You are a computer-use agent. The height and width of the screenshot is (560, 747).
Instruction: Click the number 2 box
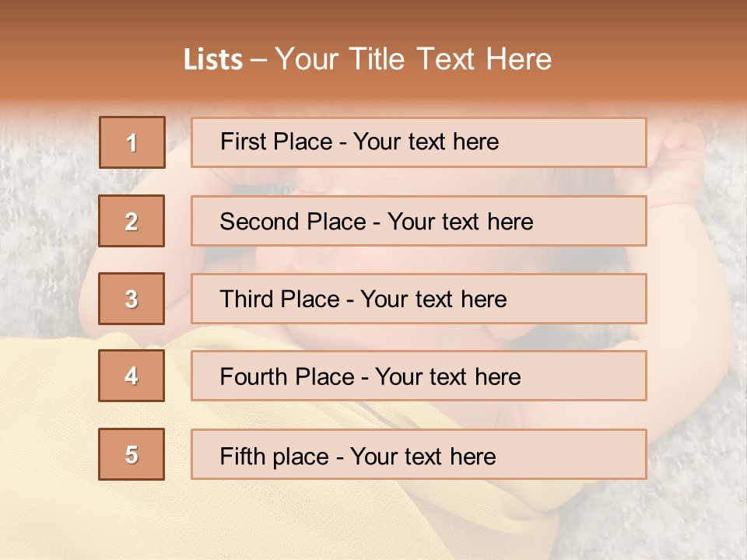tap(132, 221)
